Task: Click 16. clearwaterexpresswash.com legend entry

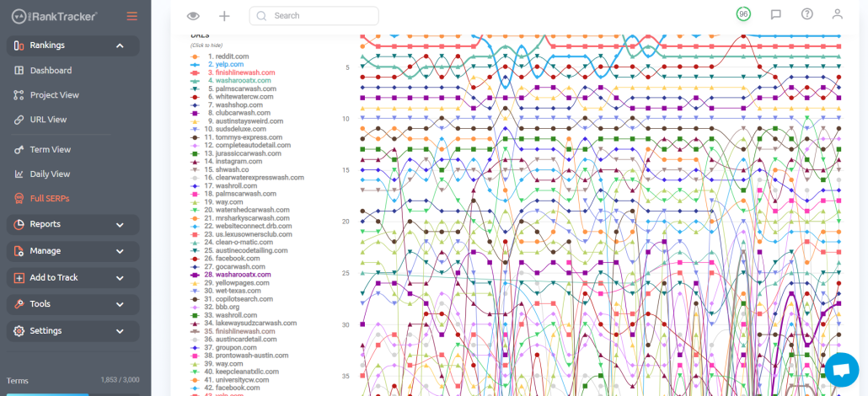Action: click(x=247, y=177)
